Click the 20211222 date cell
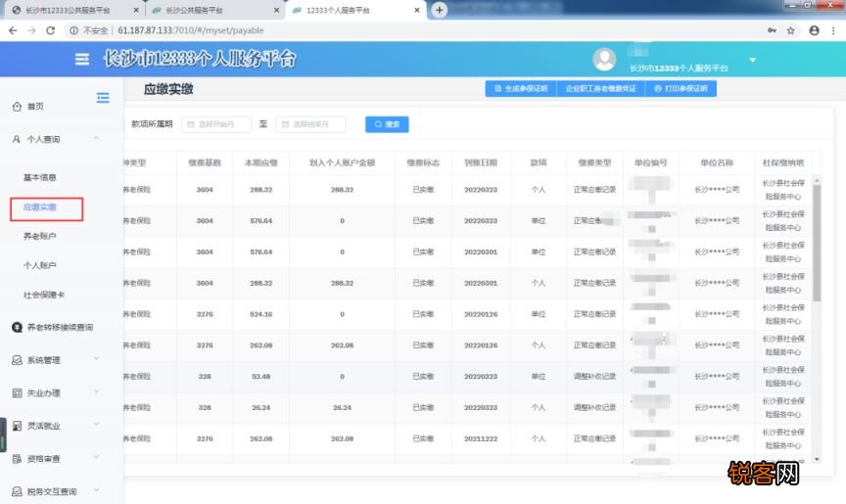This screenshot has height=504, width=846. (x=481, y=438)
